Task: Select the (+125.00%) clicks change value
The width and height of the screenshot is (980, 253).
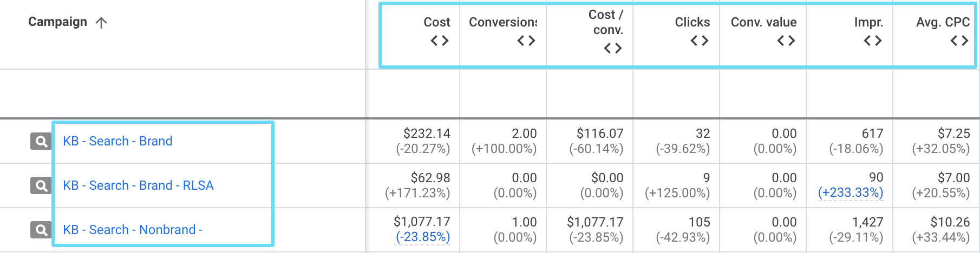Action: [677, 193]
